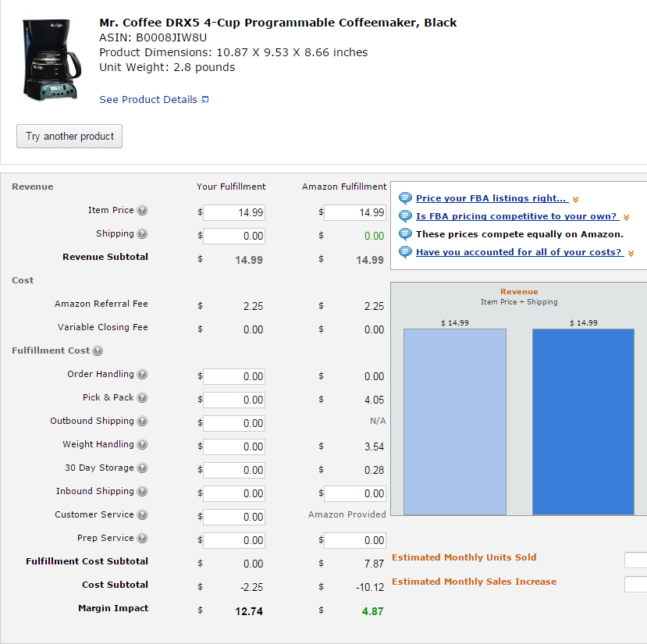Click speech bubble icon beside These prices compete equally
Image resolution: width=647 pixels, height=644 pixels.
[405, 234]
